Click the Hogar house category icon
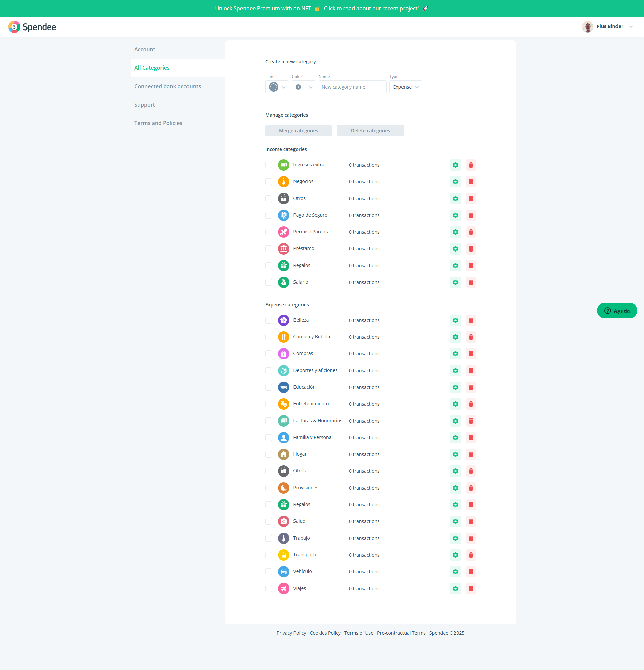This screenshot has width=644, height=670. click(x=283, y=454)
